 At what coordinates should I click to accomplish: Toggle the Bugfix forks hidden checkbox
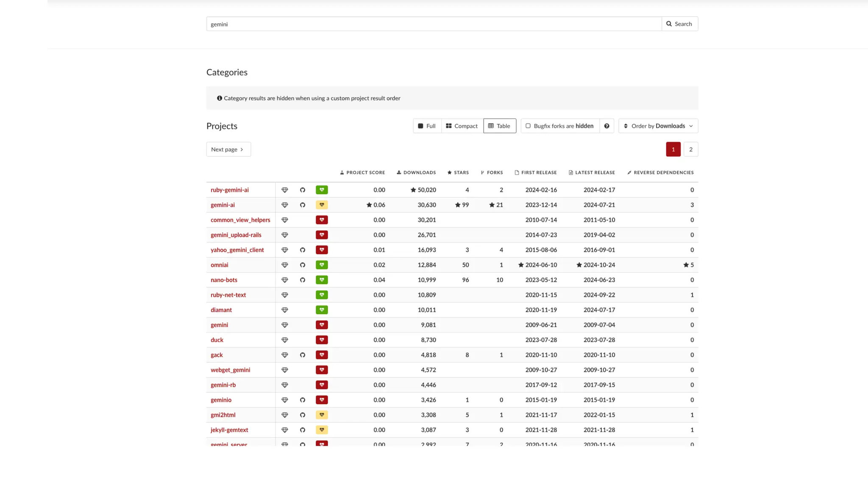click(x=528, y=126)
